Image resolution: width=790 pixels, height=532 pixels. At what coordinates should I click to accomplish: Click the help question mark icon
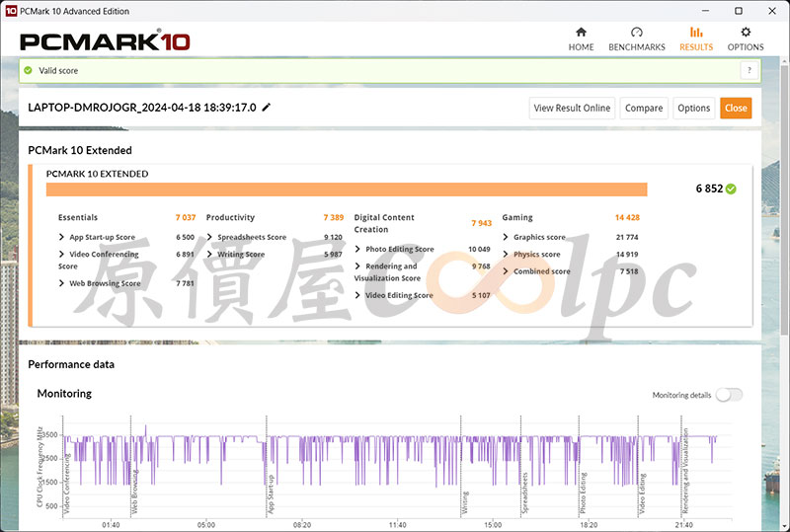point(750,70)
